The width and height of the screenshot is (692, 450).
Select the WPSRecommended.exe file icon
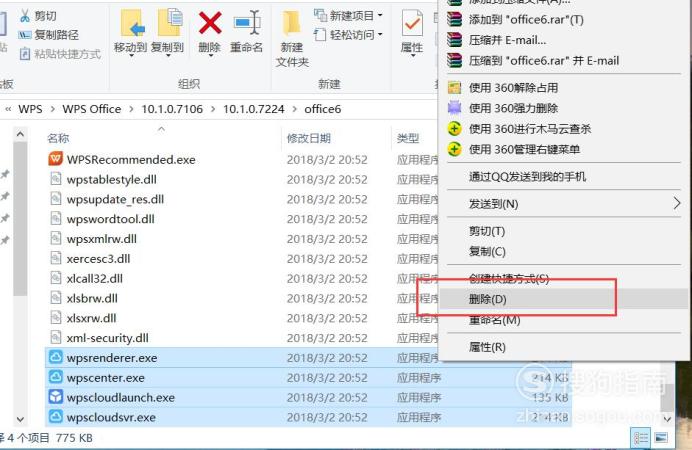(x=56, y=159)
